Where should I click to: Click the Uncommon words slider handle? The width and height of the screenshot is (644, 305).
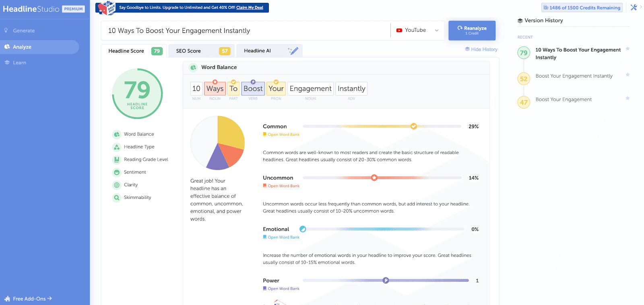[374, 178]
